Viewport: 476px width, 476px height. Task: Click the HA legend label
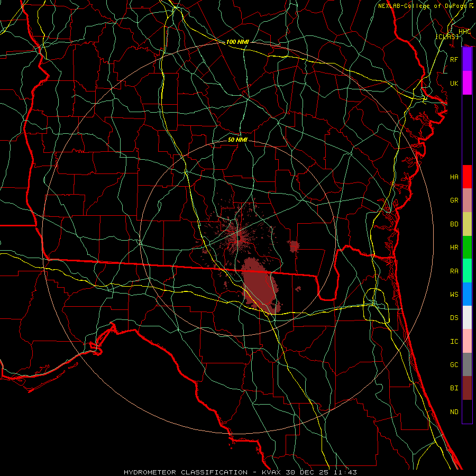454,177
